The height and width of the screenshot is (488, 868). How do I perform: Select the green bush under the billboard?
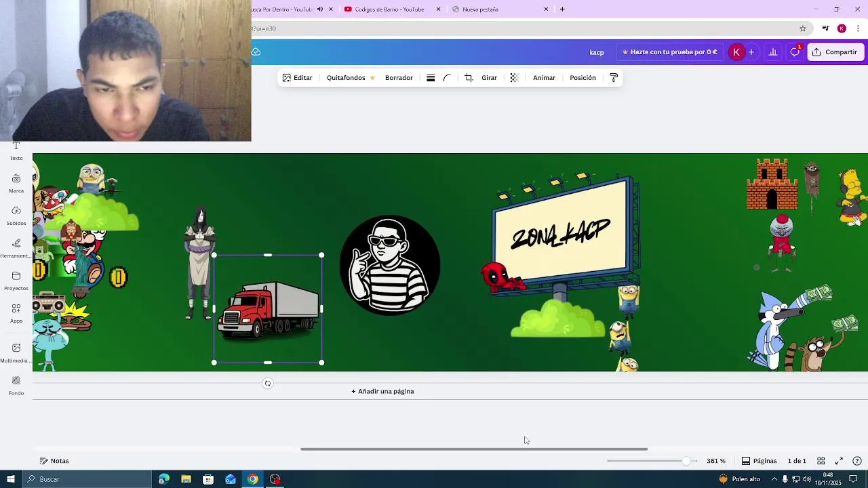[x=557, y=319]
